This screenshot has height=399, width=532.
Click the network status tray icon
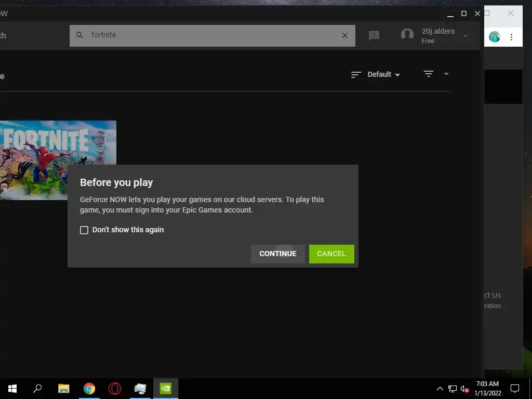[x=453, y=389]
